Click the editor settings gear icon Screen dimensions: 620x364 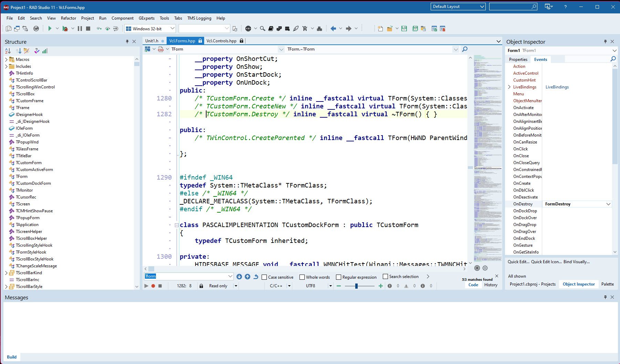[x=485, y=268]
